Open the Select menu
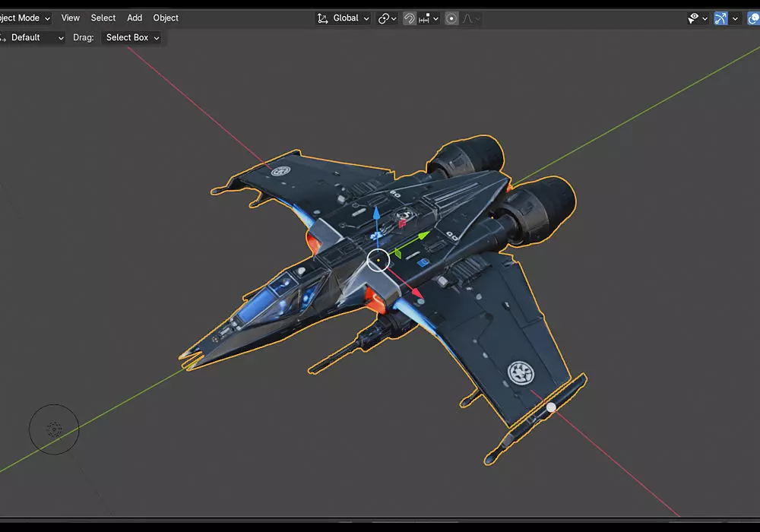The height and width of the screenshot is (532, 760). click(103, 18)
